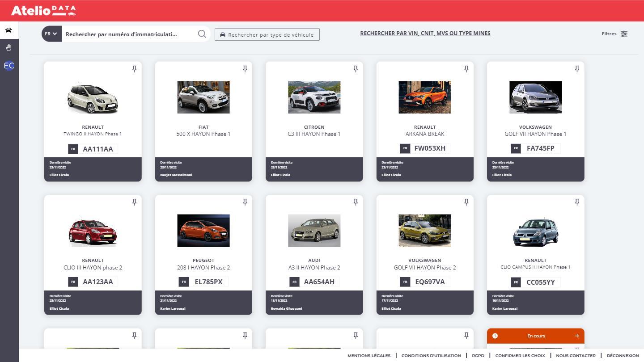Click the Atelio Data logo
644x362 pixels.
tap(43, 10)
